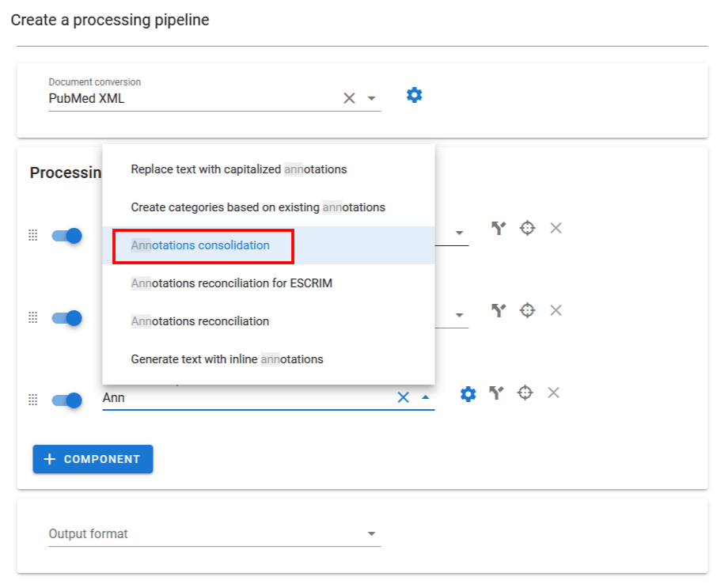Disable the first component toggle
The width and height of the screenshot is (717, 588).
[x=67, y=236]
